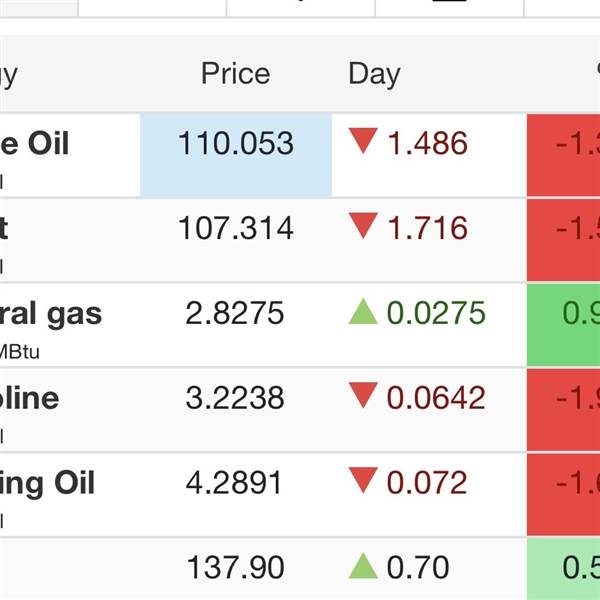Open the Gasoline commodity link

[x=30, y=398]
